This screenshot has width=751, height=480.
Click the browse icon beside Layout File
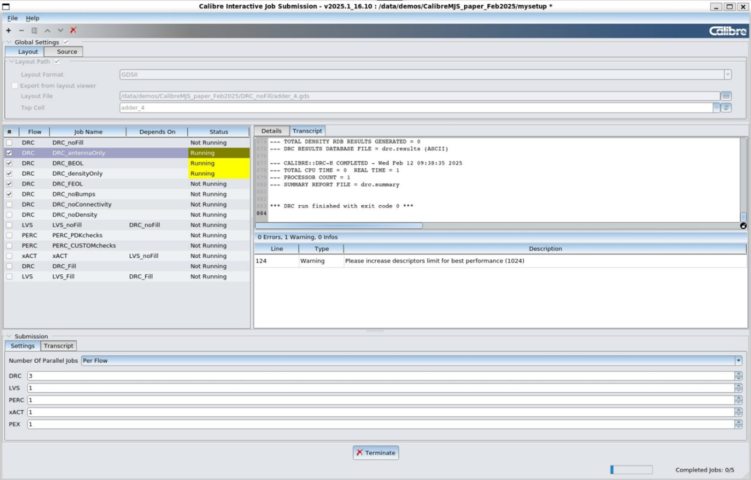tap(726, 96)
